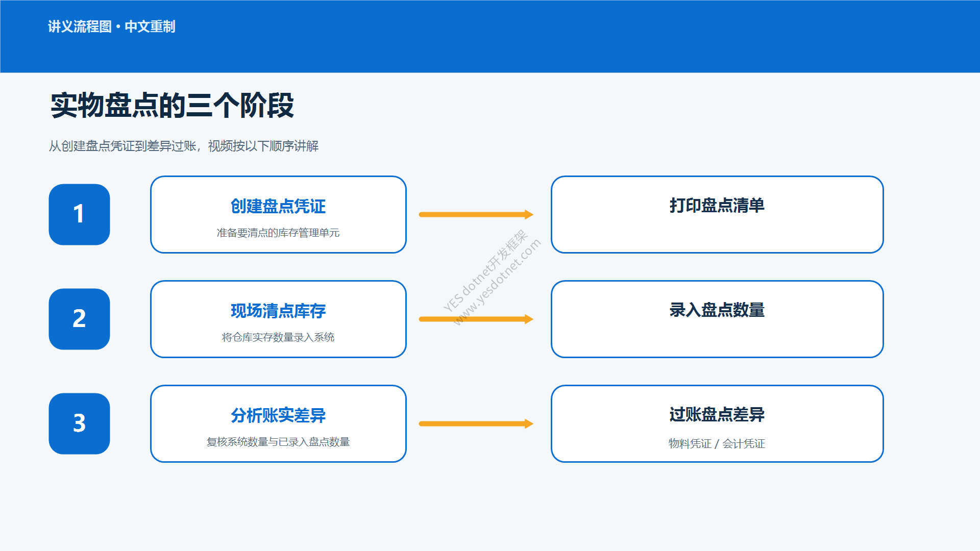Click the caption 复核系统数量与已录入盘点数量

point(278,442)
